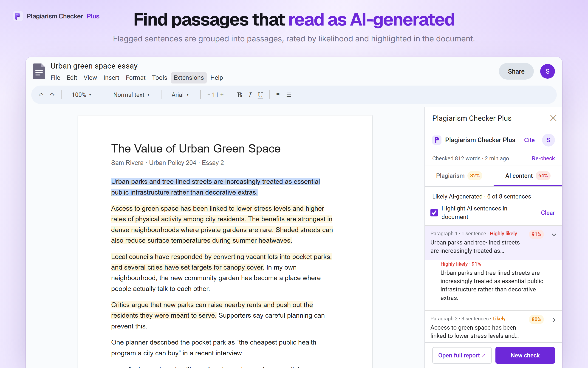
Task: Expand the Paragraph 2 passage chevron
Action: click(554, 320)
